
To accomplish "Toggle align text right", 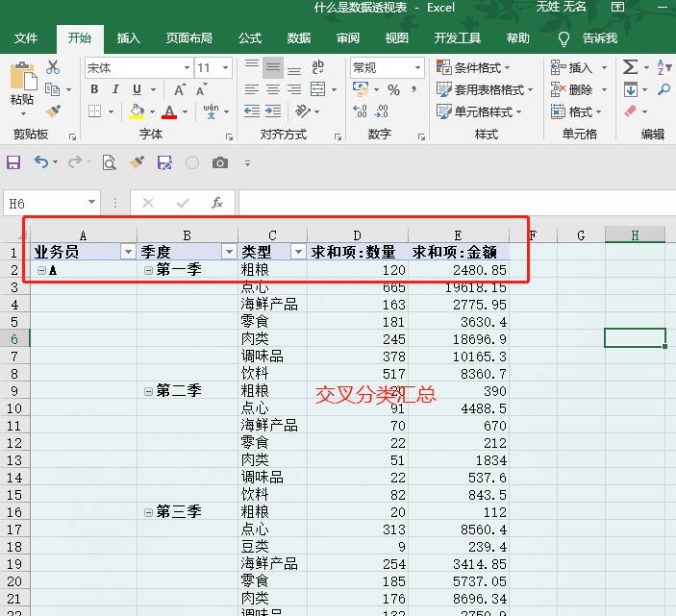I will click(294, 89).
